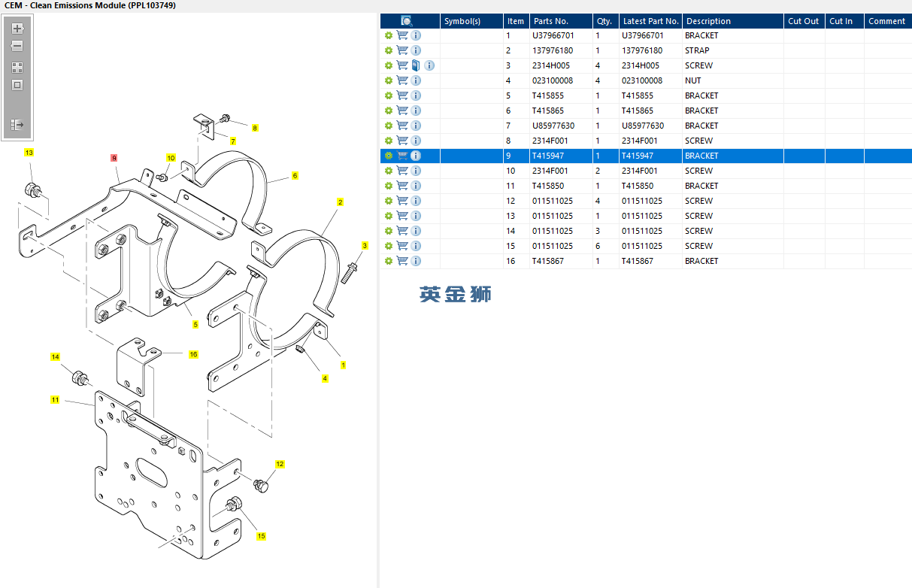Viewport: 912px width, 588px height.
Task: Select highlighted callout 9 on the diagram
Action: click(x=114, y=158)
